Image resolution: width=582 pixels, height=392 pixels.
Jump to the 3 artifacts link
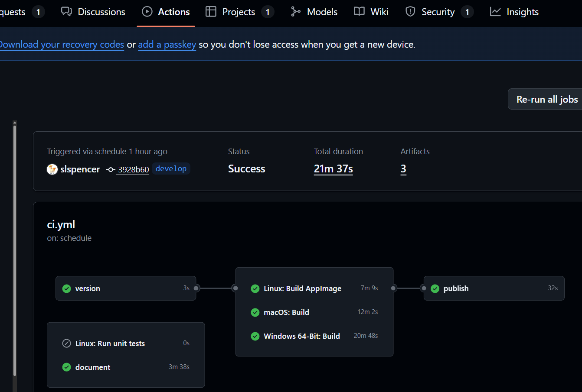403,169
